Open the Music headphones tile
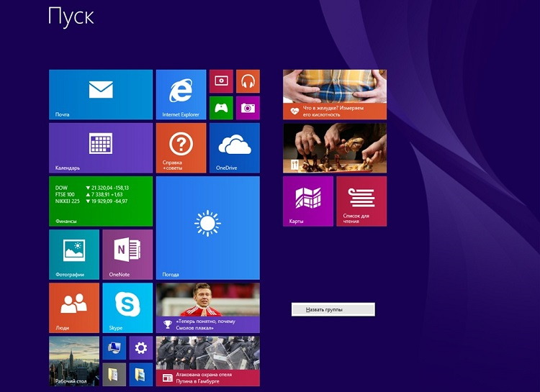Screen dimensions: 540x392 pos(248,81)
